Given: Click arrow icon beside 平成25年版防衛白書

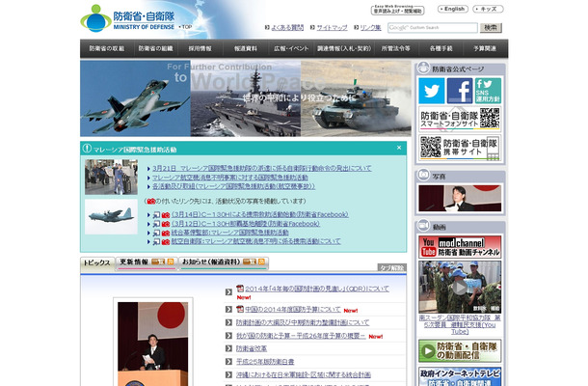Looking at the screenshot, I should click(228, 362).
